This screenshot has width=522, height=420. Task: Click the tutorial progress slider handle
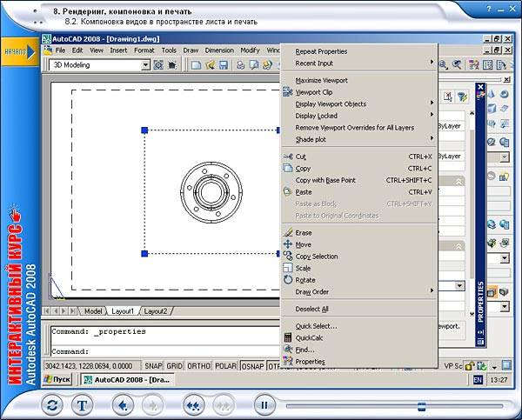coord(421,406)
